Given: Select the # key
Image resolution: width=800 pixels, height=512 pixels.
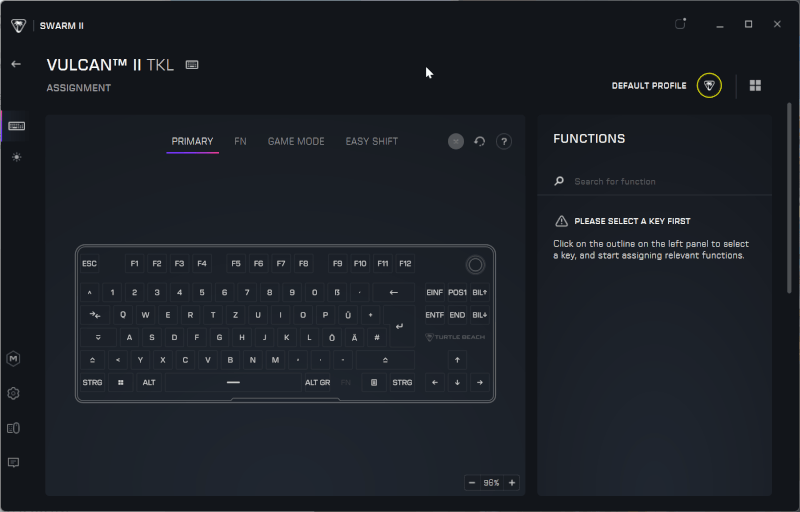Looking at the screenshot, I should 377,337.
